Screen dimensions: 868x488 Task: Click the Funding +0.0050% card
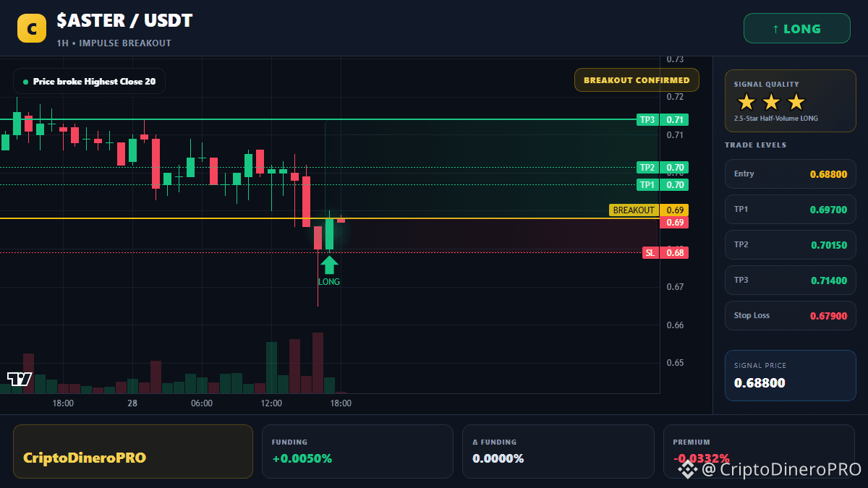[357, 451]
